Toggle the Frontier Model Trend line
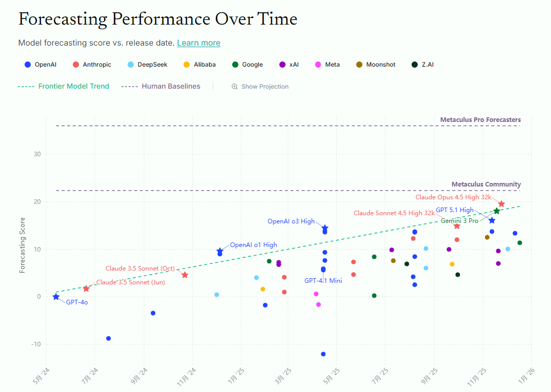This screenshot has height=392, width=551. point(64,86)
